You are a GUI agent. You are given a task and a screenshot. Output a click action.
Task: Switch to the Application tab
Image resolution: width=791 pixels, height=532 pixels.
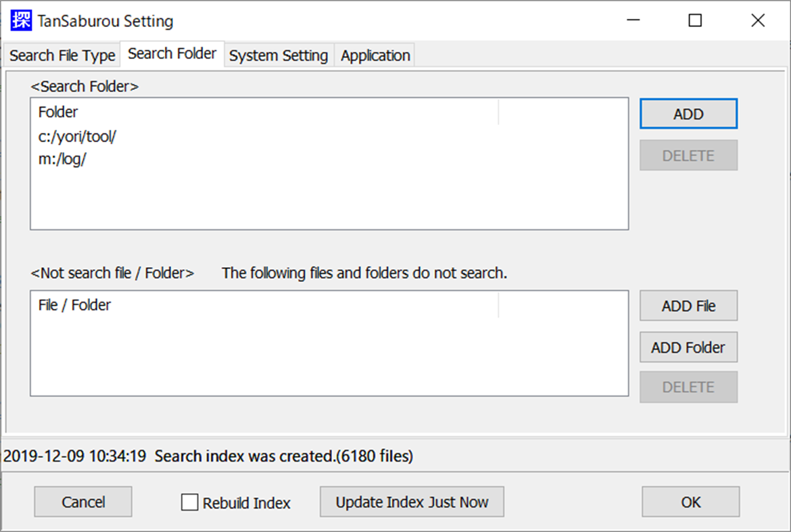click(x=375, y=55)
